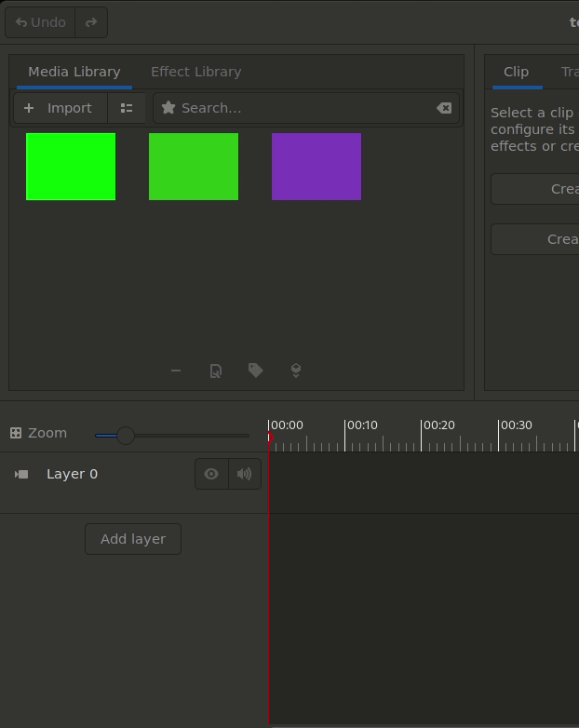This screenshot has height=728, width=579.
Task: Click the Add layer button
Action: (x=133, y=539)
